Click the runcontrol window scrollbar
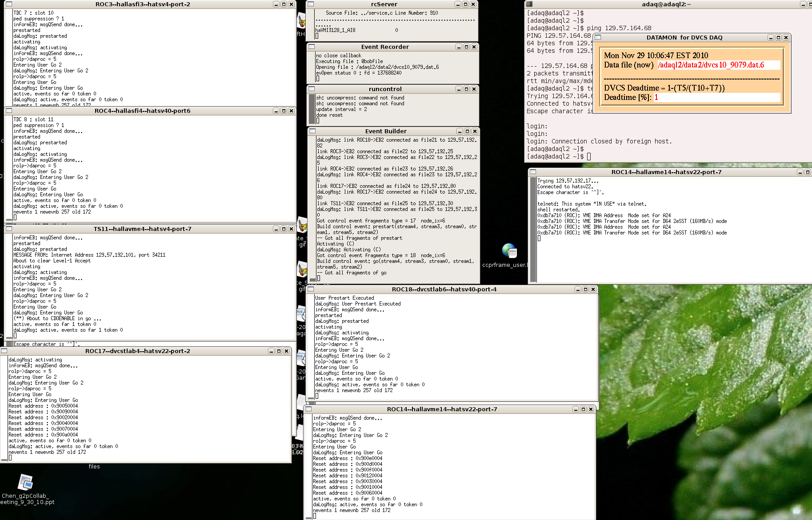Viewport: 812px width, 520px height. click(312, 109)
